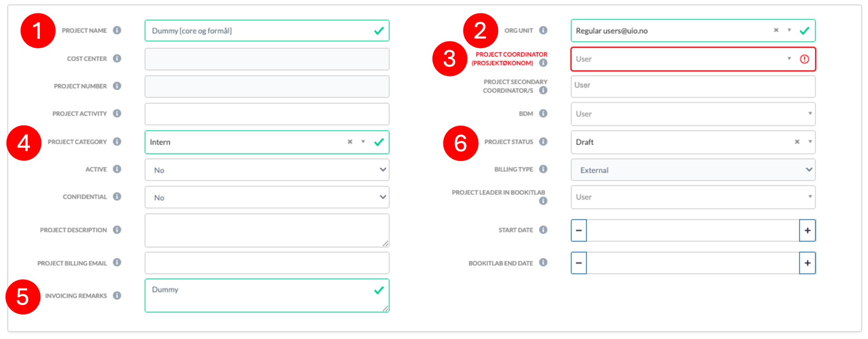The image size is (868, 339).
Task: Click the red error icon in Project Coordinator field
Action: pos(804,59)
